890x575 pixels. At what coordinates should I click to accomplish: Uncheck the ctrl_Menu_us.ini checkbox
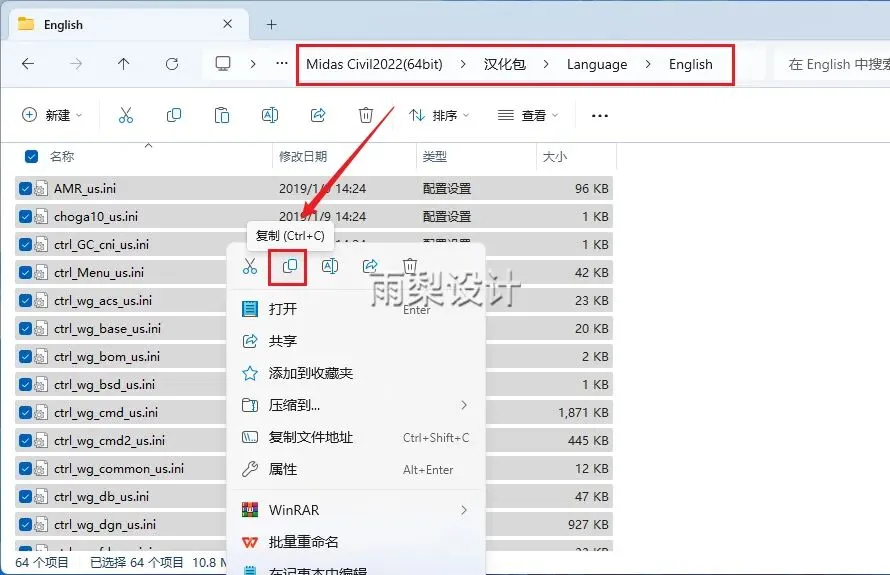tap(25, 272)
